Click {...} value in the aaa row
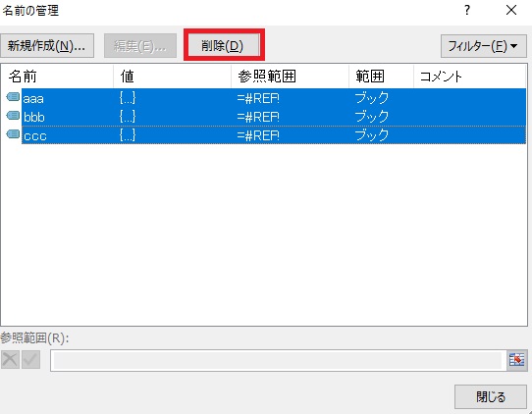This screenshot has width=532, height=414. click(128, 98)
